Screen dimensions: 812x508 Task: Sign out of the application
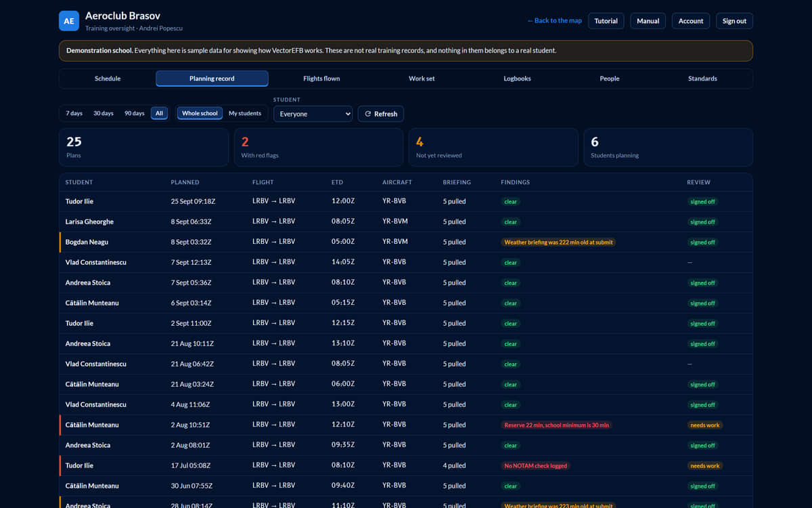coord(734,21)
